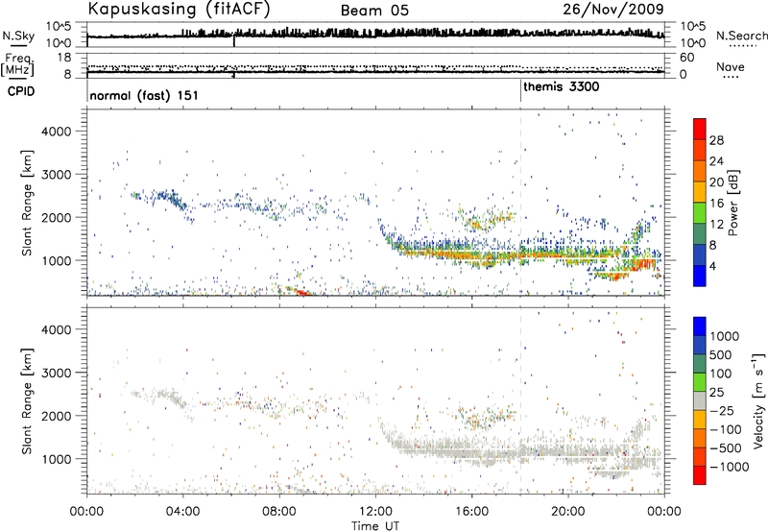
Task: Click the "CPID" row label
Action: (x=21, y=91)
